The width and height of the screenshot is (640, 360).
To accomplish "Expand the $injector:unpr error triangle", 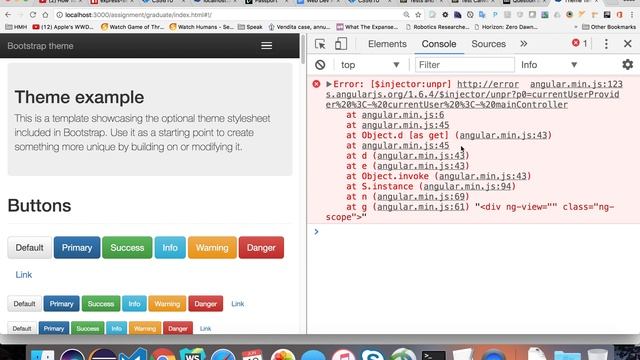I will 329,84.
